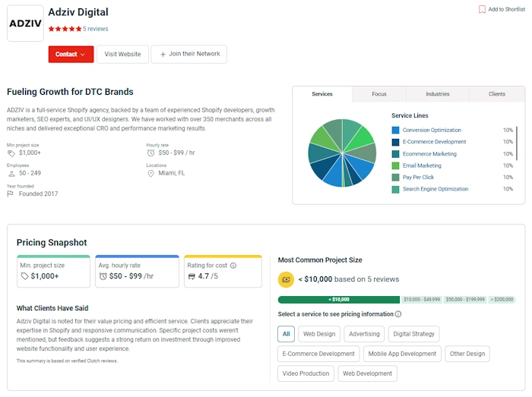Click the $50,000 - $199,999 bar segment
The width and height of the screenshot is (532, 397).
point(465,299)
